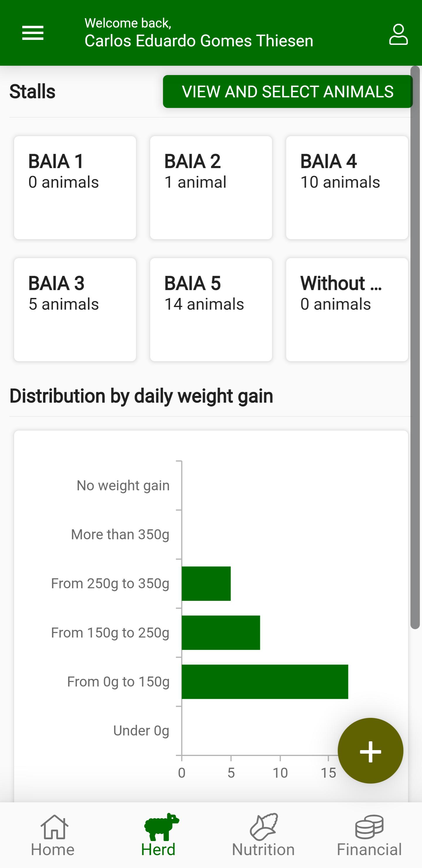The height and width of the screenshot is (868, 422).
Task: Select the Herd sheep icon
Action: 162,827
